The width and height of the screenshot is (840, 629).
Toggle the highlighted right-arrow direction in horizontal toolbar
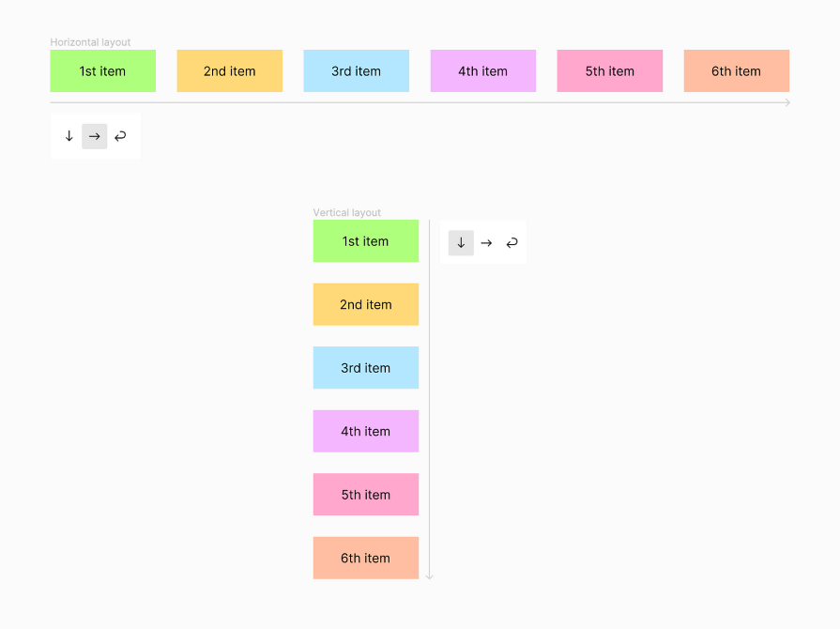coord(94,136)
